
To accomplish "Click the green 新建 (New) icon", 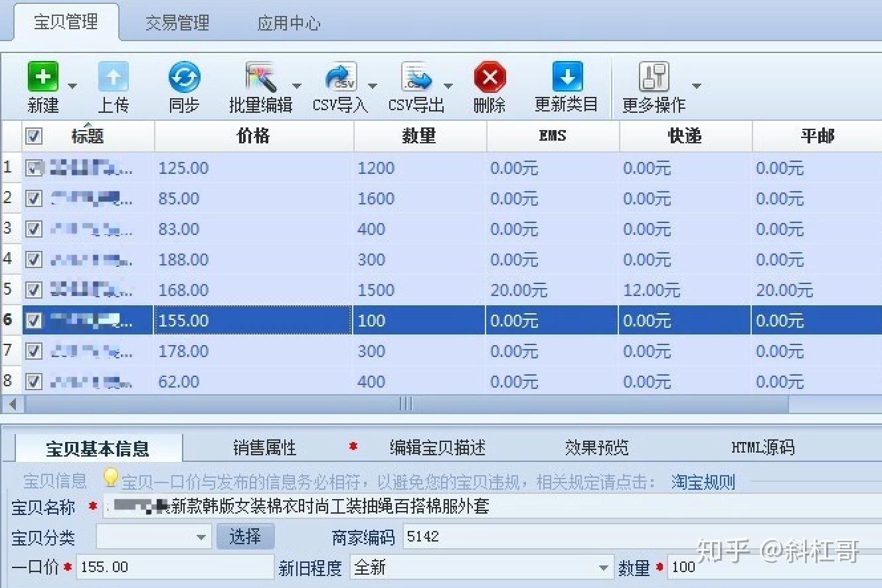I will pyautogui.click(x=43, y=77).
